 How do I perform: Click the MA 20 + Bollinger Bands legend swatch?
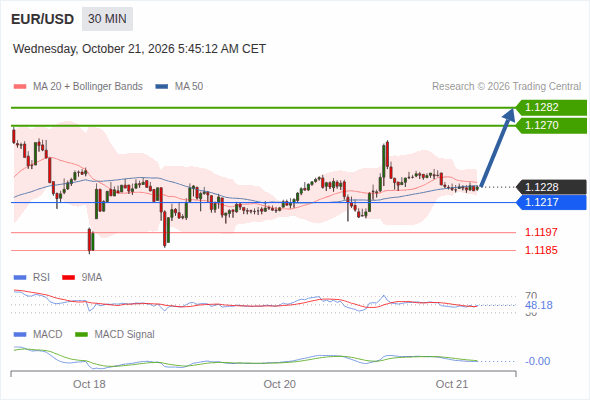pos(20,87)
